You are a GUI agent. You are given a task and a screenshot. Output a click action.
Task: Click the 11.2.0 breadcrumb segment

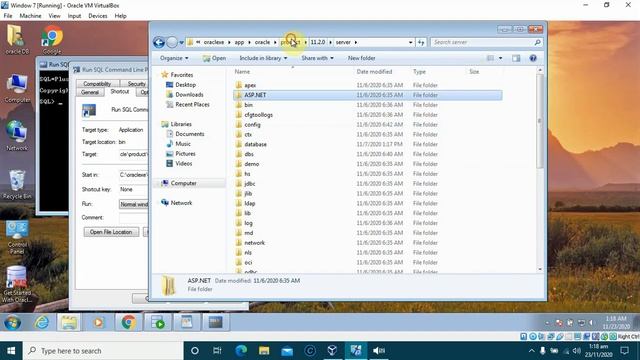point(318,42)
